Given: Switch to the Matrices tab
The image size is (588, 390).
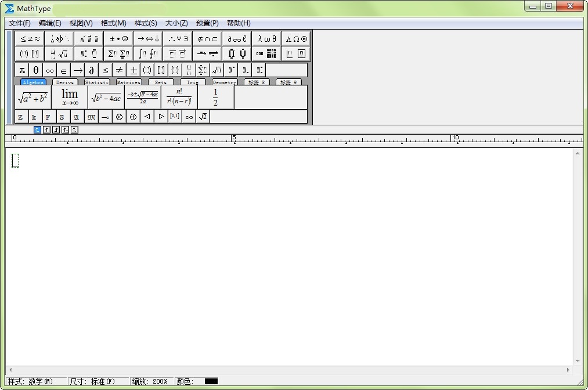Looking at the screenshot, I should tap(129, 82).
